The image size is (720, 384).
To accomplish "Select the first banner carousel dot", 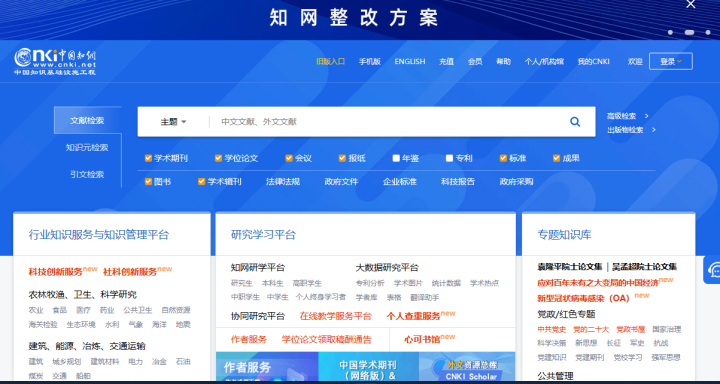I will pyautogui.click(x=670, y=32).
